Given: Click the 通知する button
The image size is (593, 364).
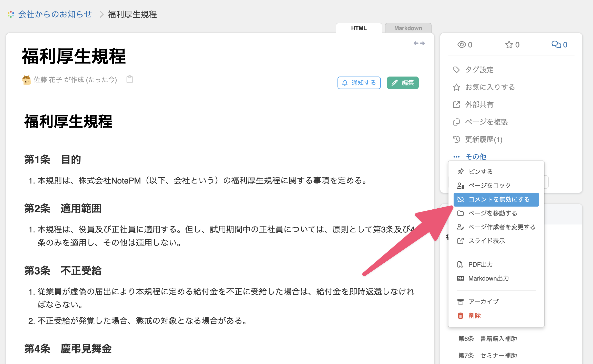Looking at the screenshot, I should coord(359,83).
